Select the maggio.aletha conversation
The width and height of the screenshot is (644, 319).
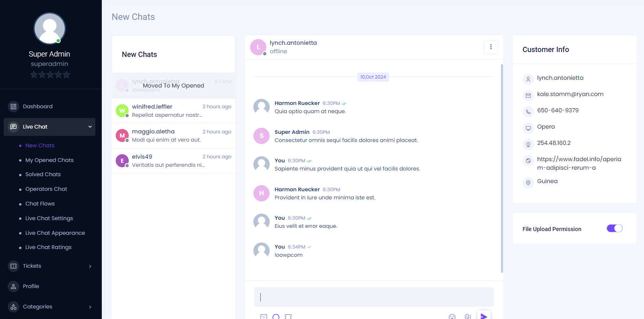(x=174, y=135)
